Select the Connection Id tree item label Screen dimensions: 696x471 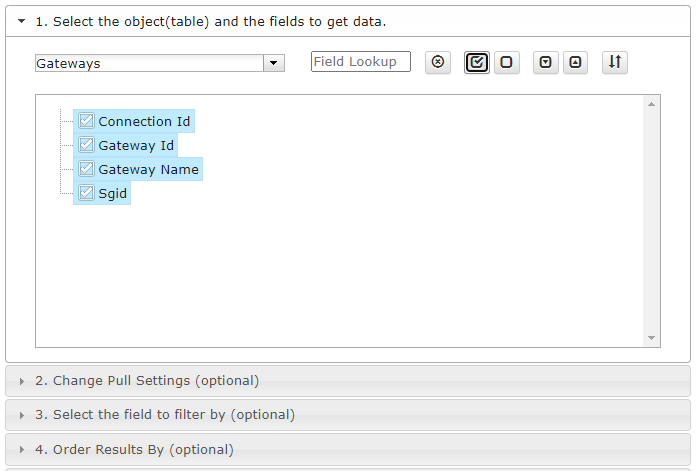coord(144,121)
